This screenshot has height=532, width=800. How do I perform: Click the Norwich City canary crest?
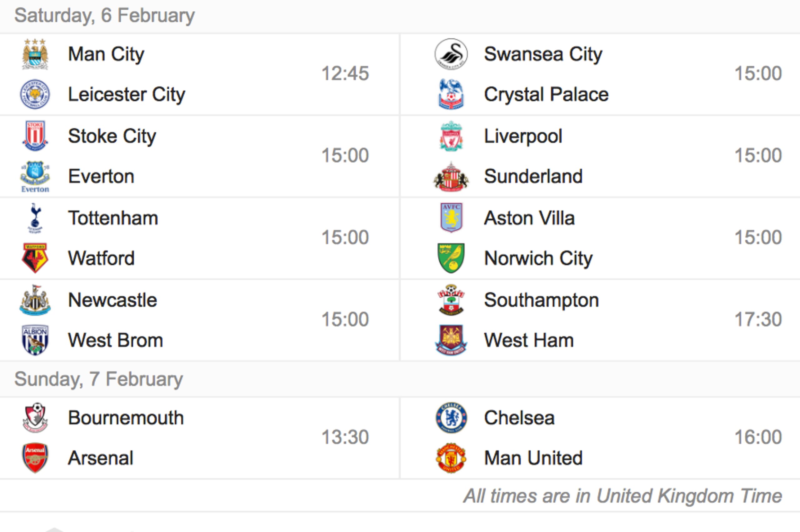(451, 258)
